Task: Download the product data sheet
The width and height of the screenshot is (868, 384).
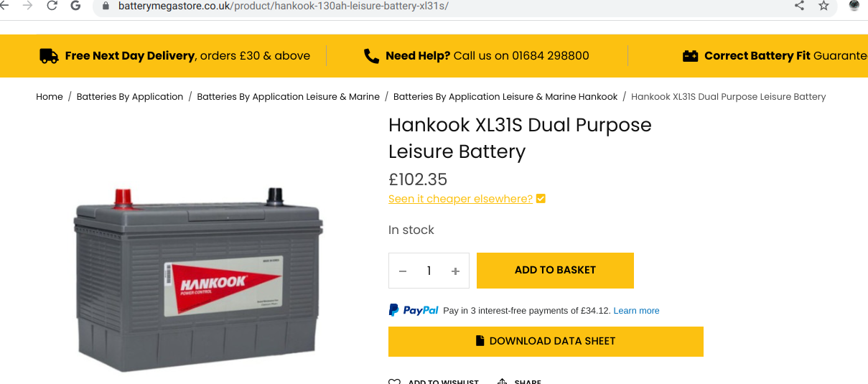Action: [x=546, y=342]
